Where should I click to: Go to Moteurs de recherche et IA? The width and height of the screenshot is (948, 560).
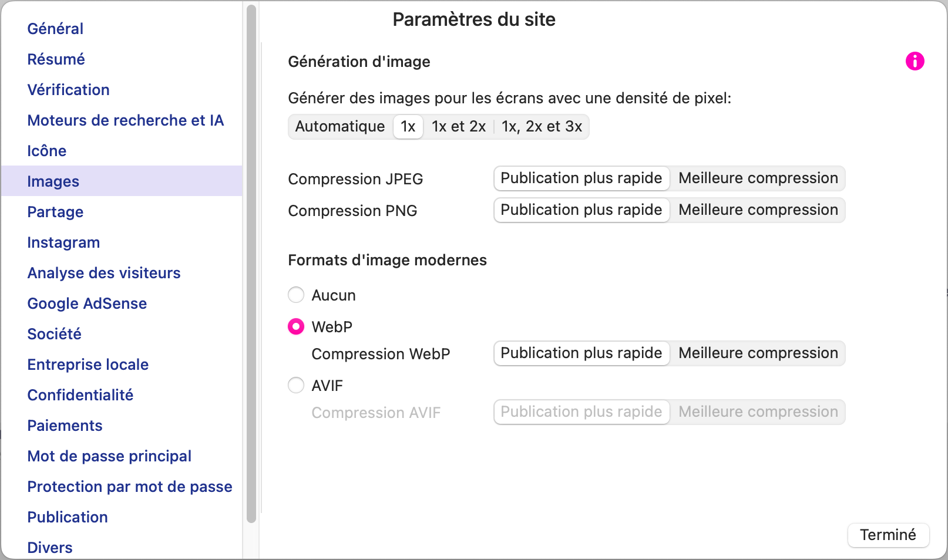(125, 120)
